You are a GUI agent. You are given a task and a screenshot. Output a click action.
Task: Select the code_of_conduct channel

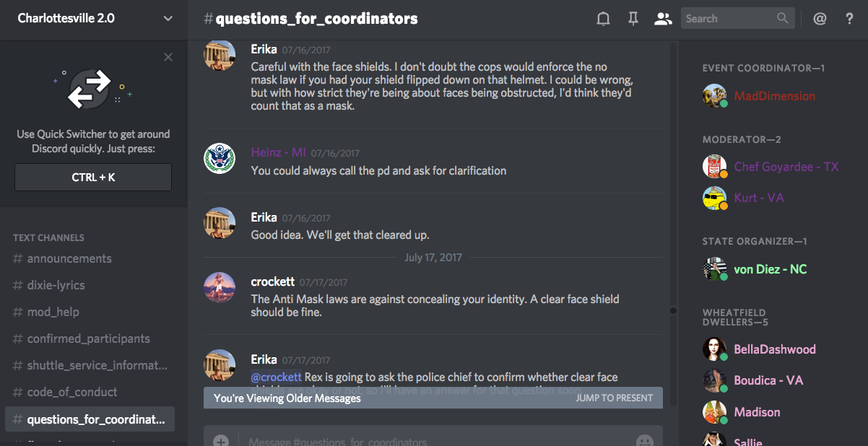pos(72,392)
